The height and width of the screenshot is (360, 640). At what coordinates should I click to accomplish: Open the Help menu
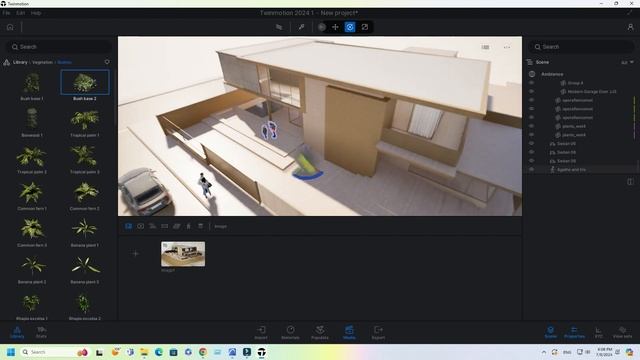tap(36, 13)
